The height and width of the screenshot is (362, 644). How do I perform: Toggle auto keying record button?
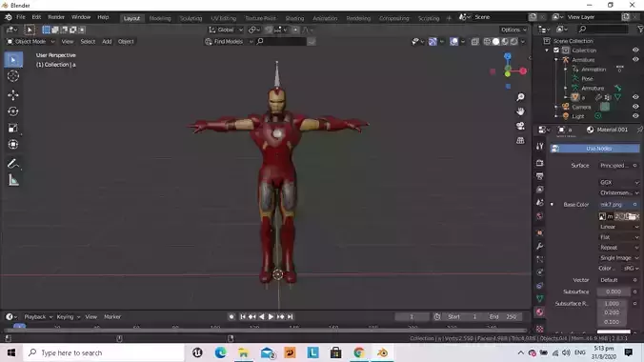click(231, 317)
